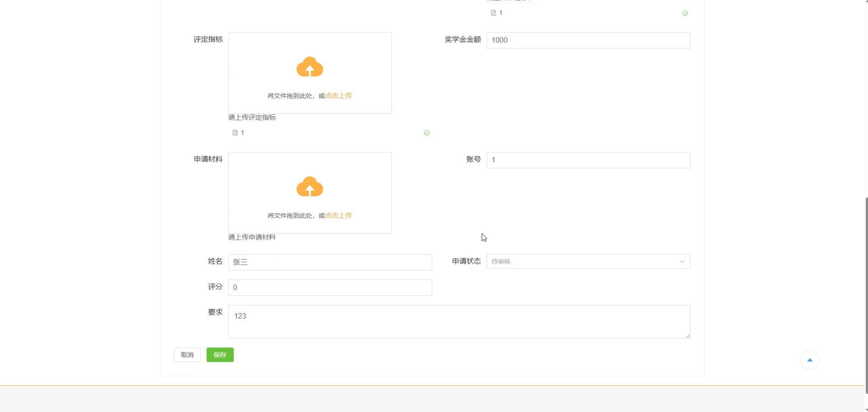This screenshot has height=412, width=868.
Task: Click the blue back-to-top arrow button
Action: point(810,360)
